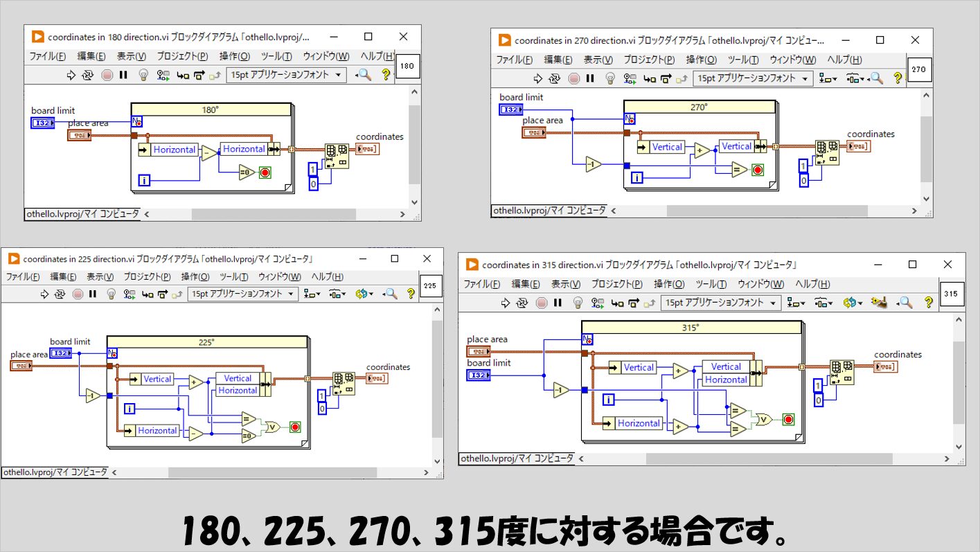Click the board limit terminal in 180 diagram

[42, 123]
